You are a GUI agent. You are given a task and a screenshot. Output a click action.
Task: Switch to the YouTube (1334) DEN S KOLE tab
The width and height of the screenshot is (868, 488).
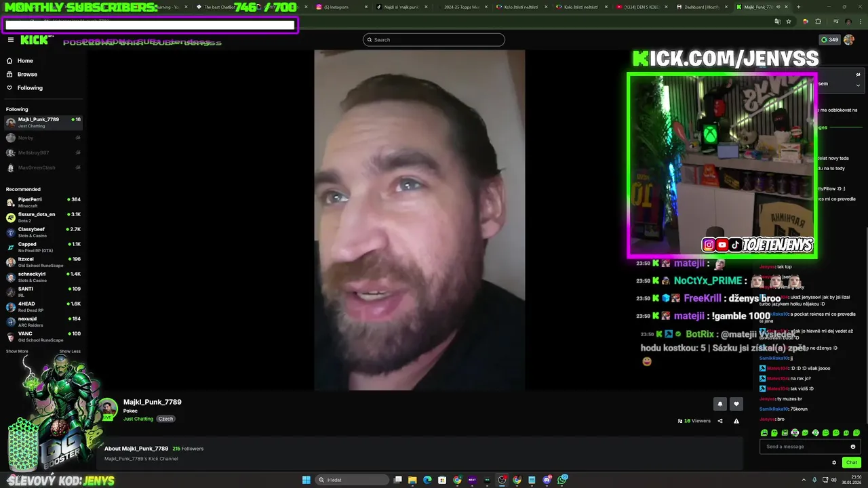click(641, 7)
